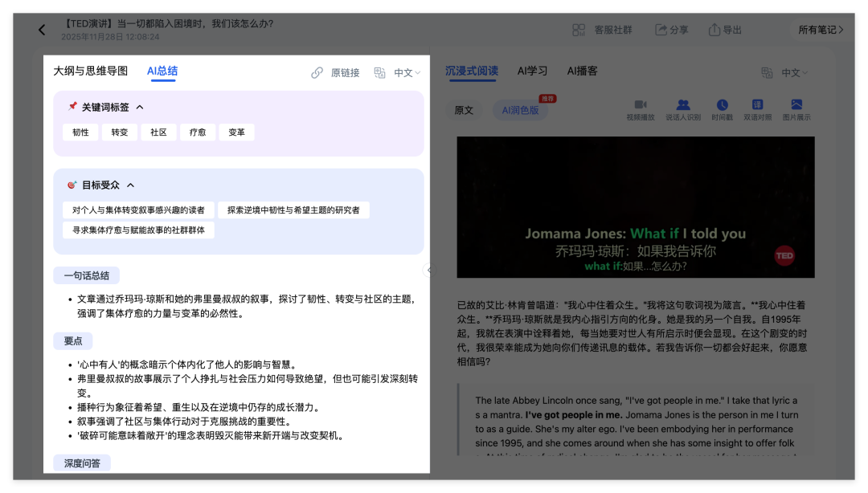Click the 导出 label
Image resolution: width=868 pixels, height=493 pixels.
(x=732, y=30)
